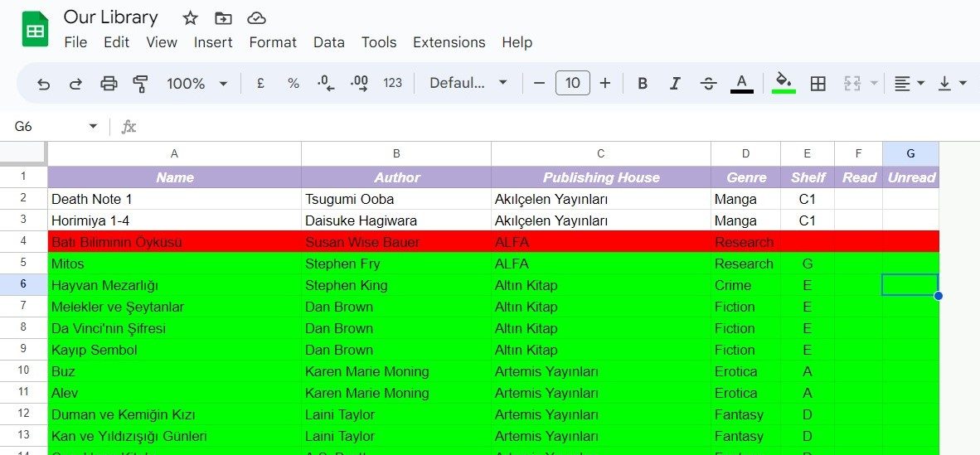980x455 pixels.
Task: Open the Name box dropdown arrow
Action: click(93, 127)
